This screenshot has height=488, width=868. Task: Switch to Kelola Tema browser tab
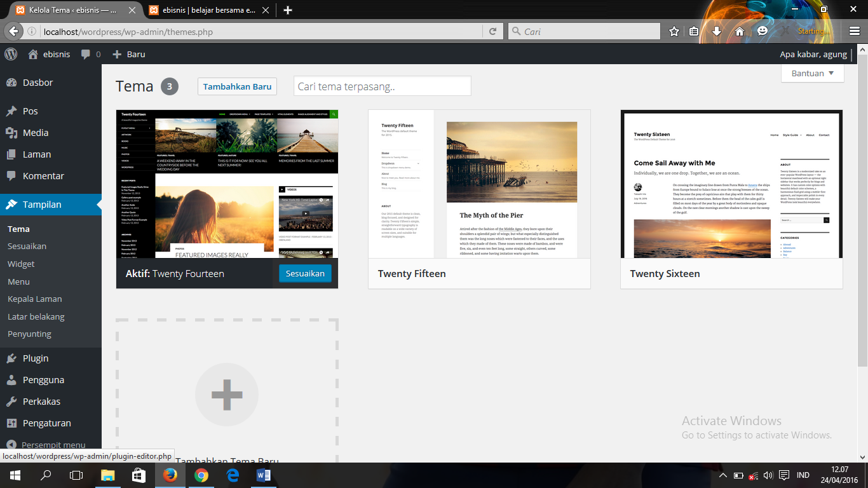point(76,10)
